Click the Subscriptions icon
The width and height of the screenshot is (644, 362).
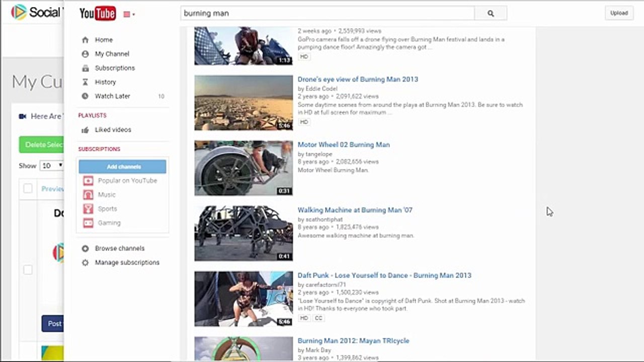[x=85, y=68]
